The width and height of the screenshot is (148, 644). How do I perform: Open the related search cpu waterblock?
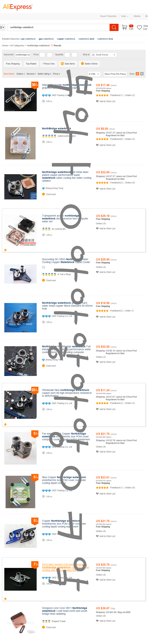(x=28, y=39)
